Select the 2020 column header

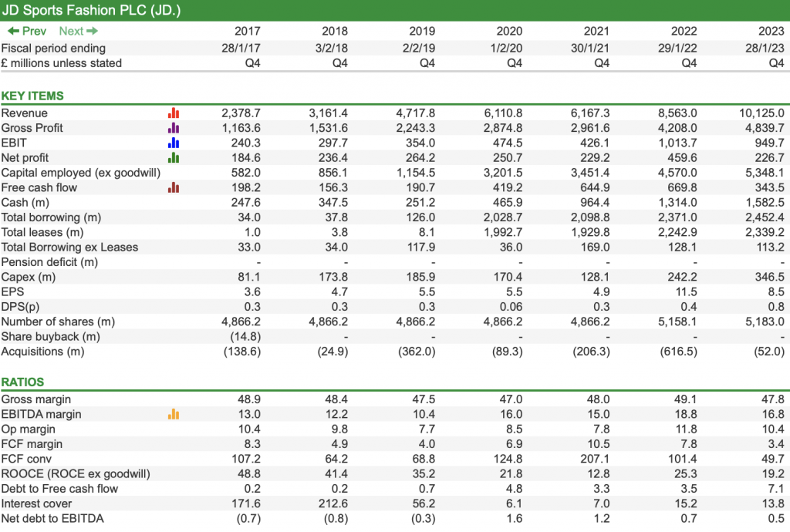point(508,32)
